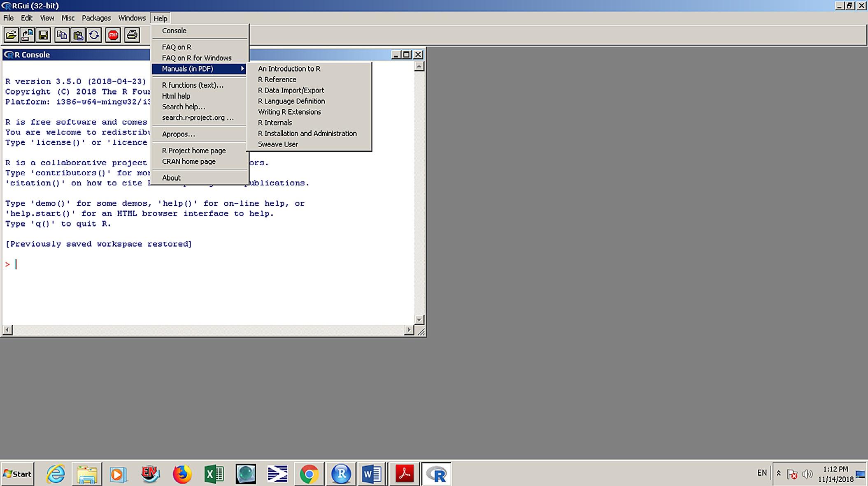Open R Project home page entry
Image resolution: width=868 pixels, height=486 pixels.
[193, 151]
